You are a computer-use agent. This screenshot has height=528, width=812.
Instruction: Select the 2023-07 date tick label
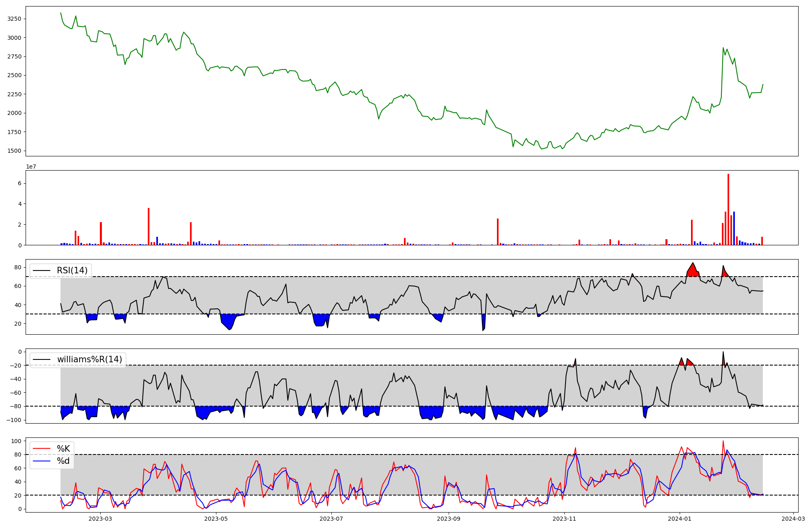(x=331, y=518)
